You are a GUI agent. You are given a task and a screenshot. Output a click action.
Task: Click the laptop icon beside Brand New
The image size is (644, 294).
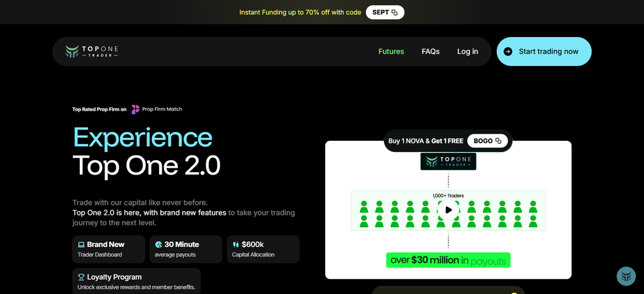coord(81,245)
